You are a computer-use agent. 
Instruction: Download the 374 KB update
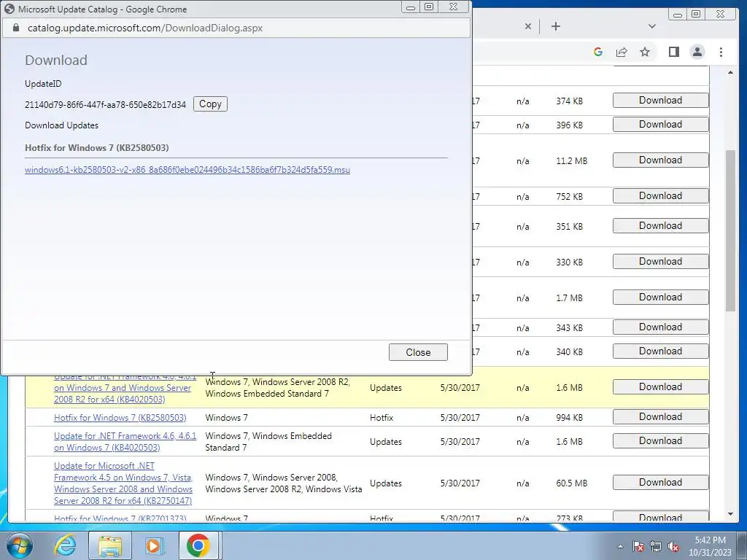tap(660, 101)
